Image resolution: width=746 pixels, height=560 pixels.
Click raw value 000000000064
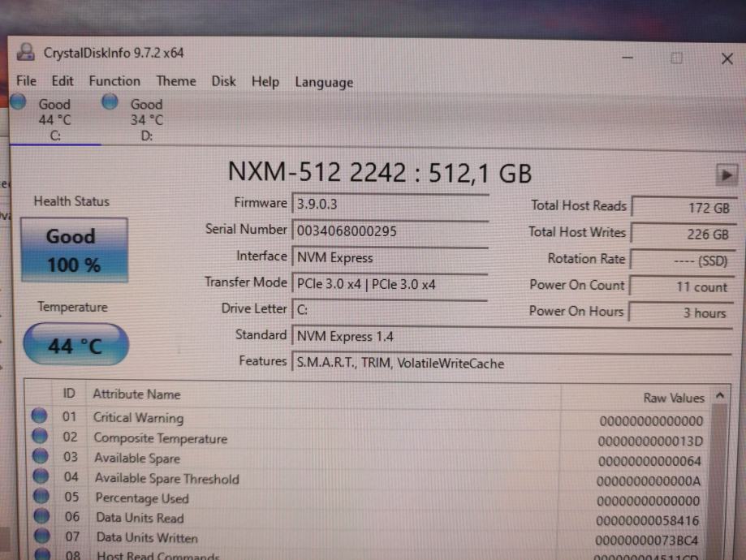[x=650, y=461]
